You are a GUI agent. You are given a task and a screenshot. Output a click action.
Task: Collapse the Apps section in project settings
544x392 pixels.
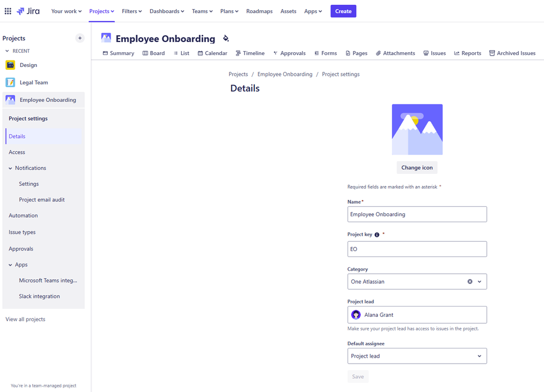point(10,265)
